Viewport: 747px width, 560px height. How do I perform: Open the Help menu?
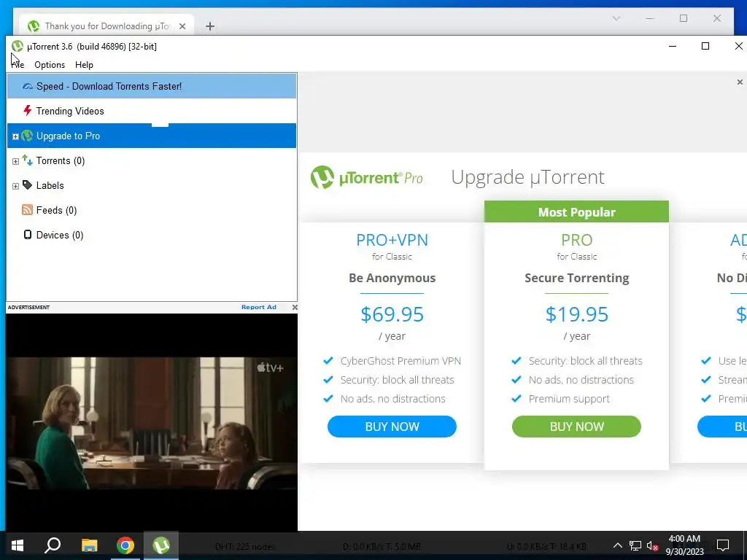click(84, 65)
